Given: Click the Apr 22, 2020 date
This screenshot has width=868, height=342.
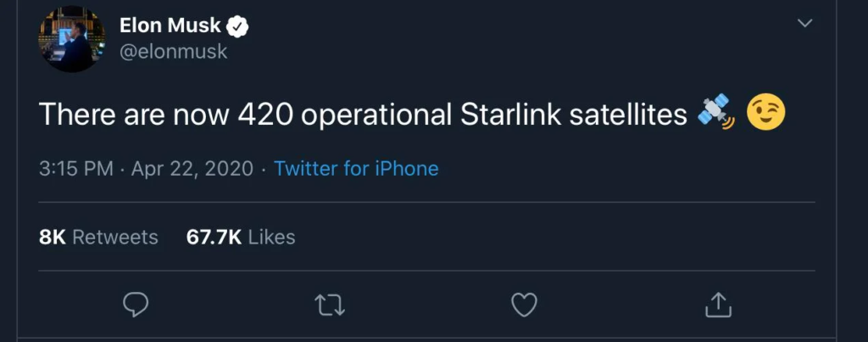Looking at the screenshot, I should (192, 169).
